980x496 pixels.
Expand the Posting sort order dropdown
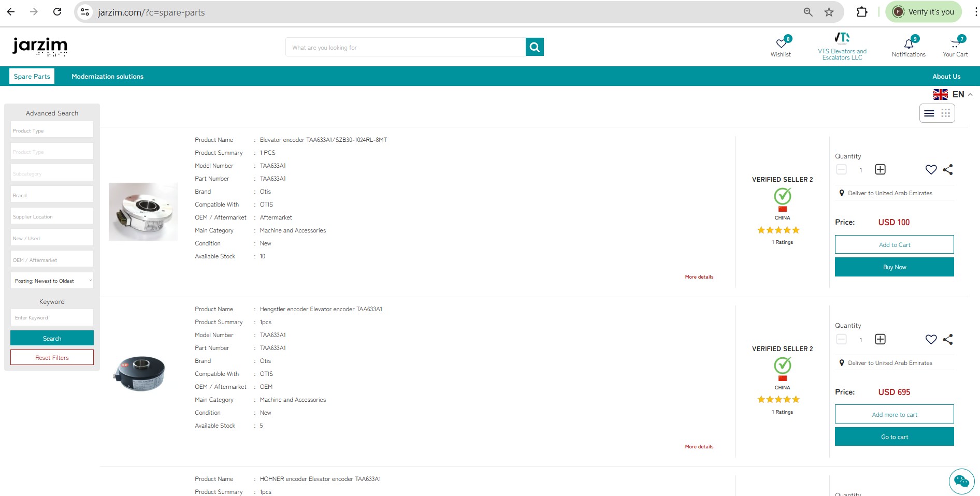[52, 281]
